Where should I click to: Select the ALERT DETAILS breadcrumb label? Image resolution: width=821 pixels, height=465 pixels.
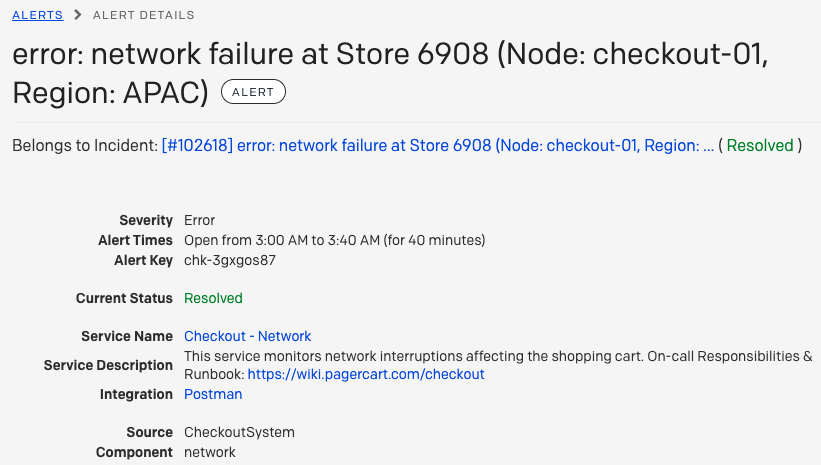click(143, 15)
